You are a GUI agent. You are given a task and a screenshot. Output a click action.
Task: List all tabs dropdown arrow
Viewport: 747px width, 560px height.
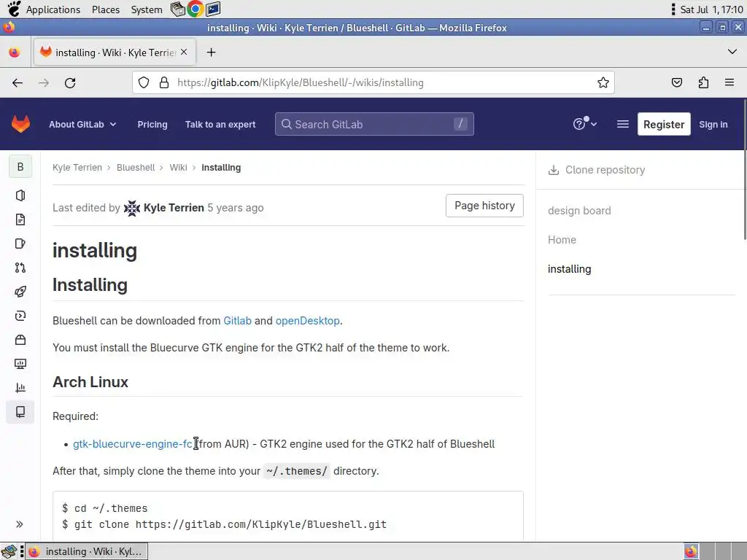732,52
